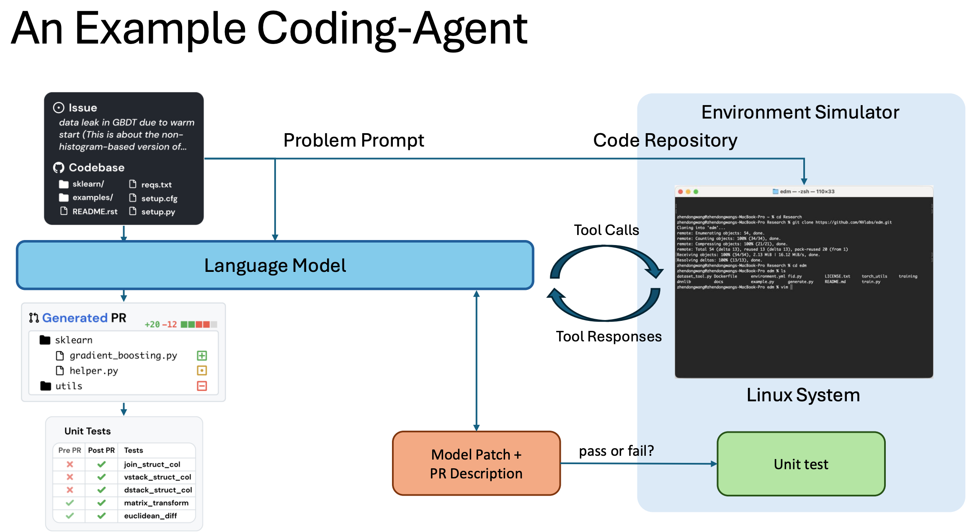Click the gradient_boosting.py file icon

pos(60,356)
